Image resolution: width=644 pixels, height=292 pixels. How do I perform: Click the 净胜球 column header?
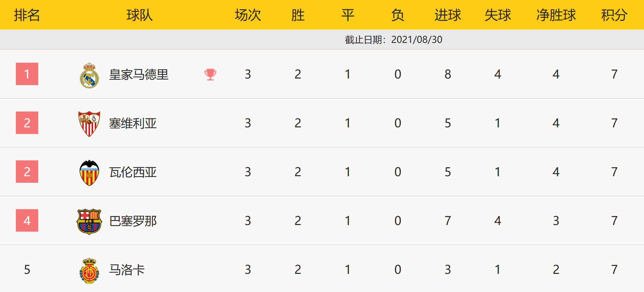tap(556, 15)
